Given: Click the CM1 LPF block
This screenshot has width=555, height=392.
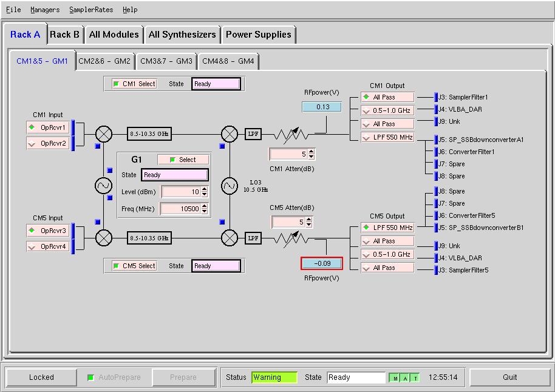Looking at the screenshot, I should (x=253, y=133).
